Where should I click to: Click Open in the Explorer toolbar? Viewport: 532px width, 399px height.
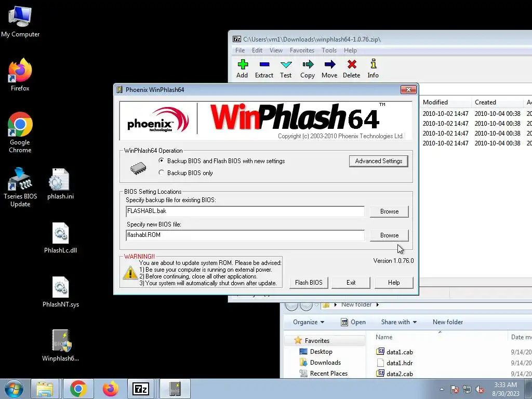point(353,322)
